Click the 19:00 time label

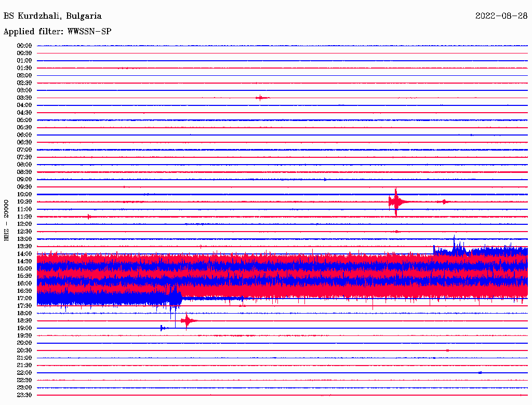tap(24, 328)
